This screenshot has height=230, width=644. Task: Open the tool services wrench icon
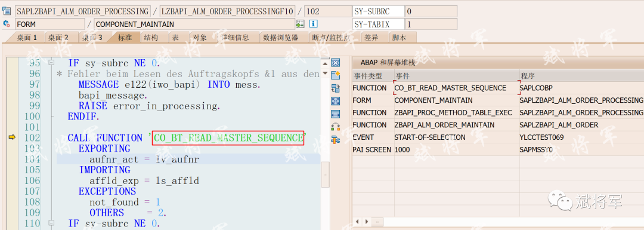coord(336,139)
